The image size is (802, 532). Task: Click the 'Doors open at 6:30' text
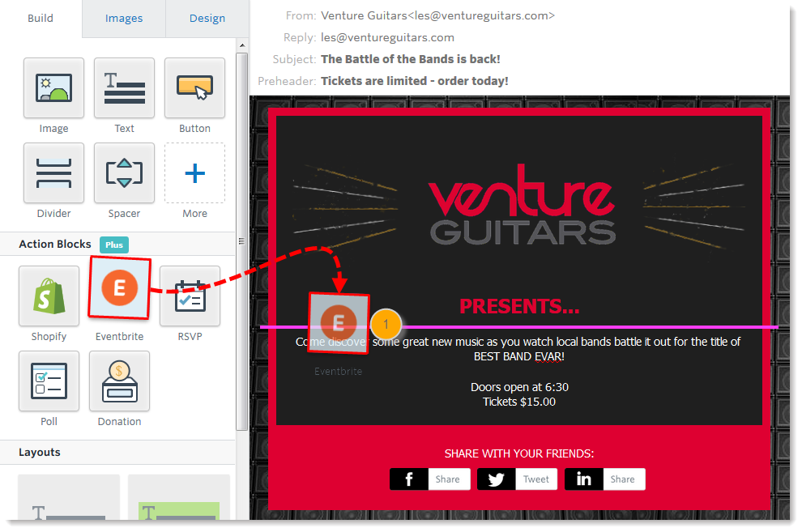519,387
